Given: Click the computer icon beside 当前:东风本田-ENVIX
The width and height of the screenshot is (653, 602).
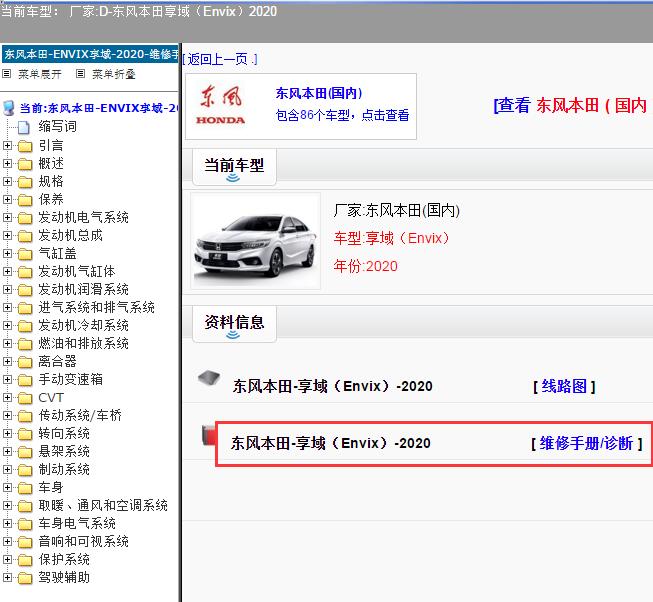Looking at the screenshot, I should [x=8, y=108].
